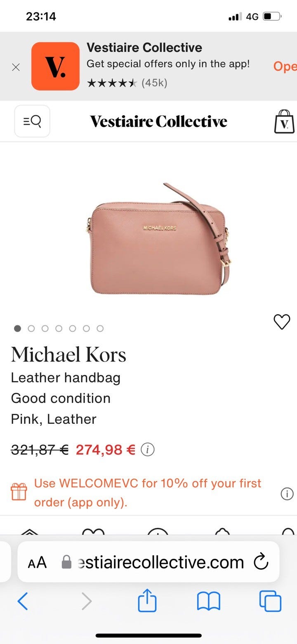Show price info next to 274,98 €
This screenshot has width=297, height=644.
148,449
